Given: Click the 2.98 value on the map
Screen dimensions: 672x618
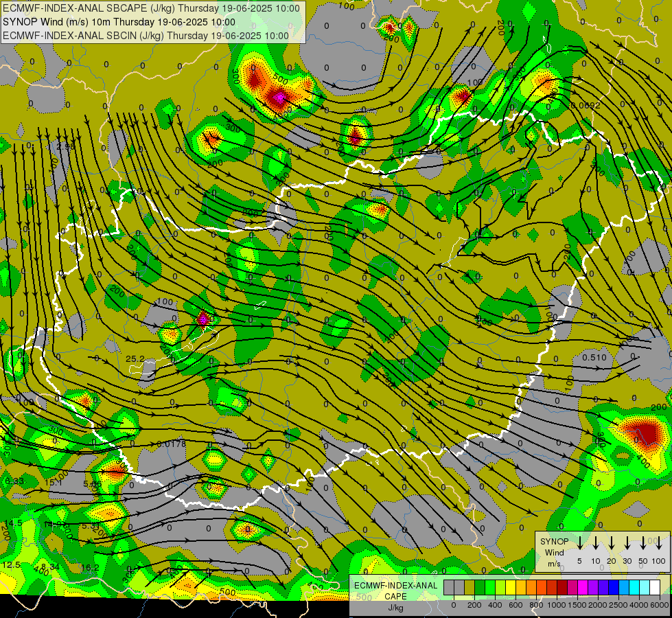Looking at the screenshot, I should [66, 146].
